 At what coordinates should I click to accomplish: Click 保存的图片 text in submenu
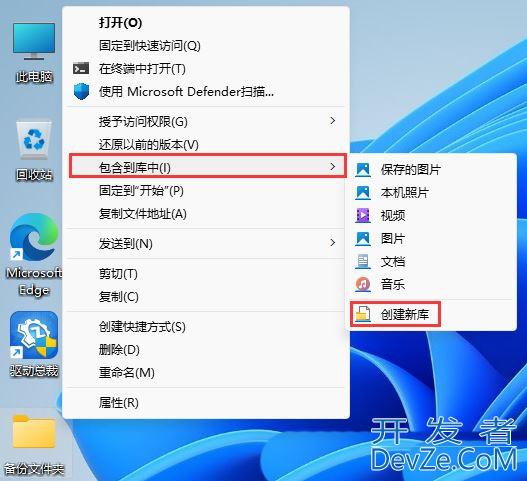410,169
